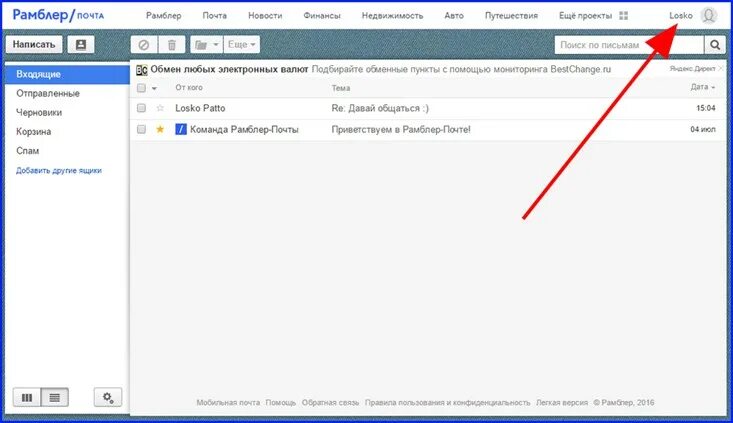733x423 pixels.
Task: Open Помощь footer link
Action: click(280, 402)
